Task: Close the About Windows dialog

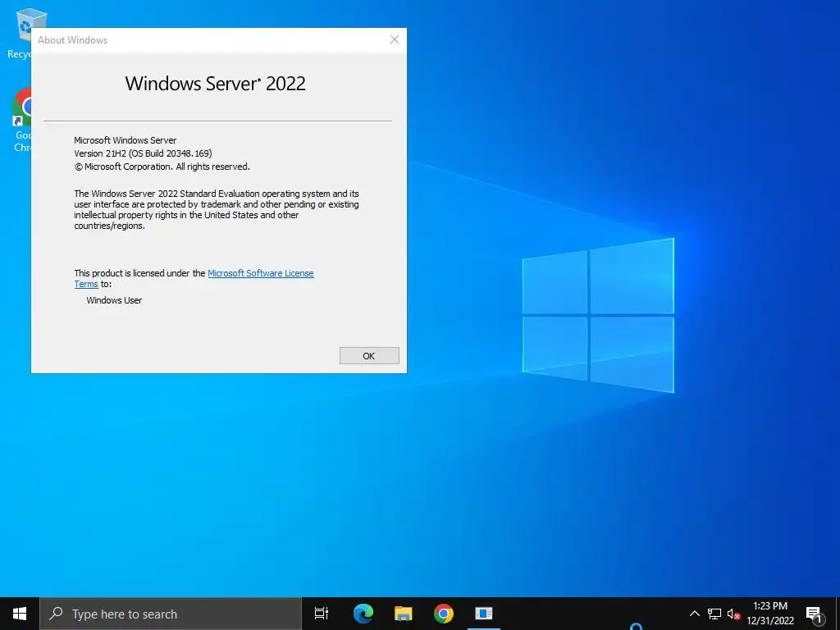Action: coord(395,39)
